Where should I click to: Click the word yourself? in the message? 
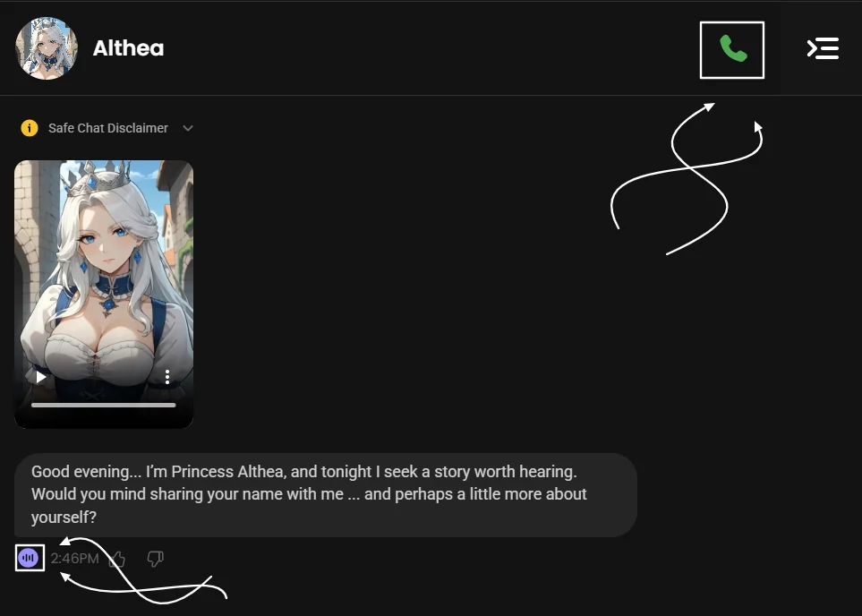tap(64, 518)
